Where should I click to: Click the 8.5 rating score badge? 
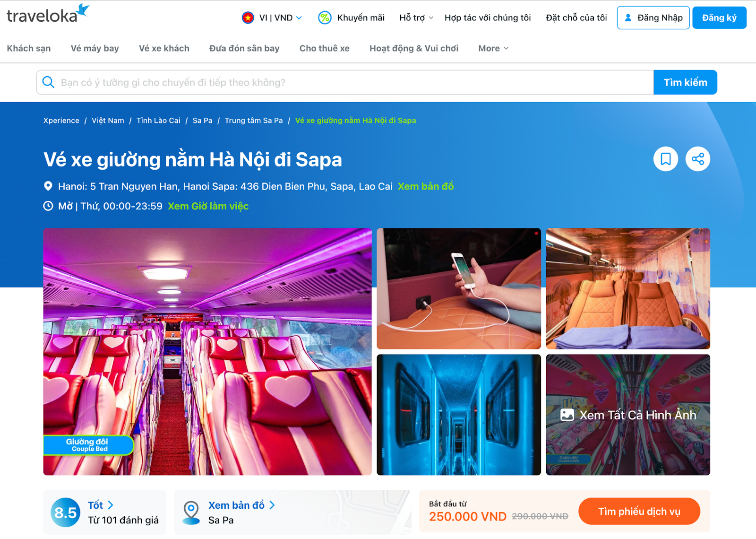65,513
